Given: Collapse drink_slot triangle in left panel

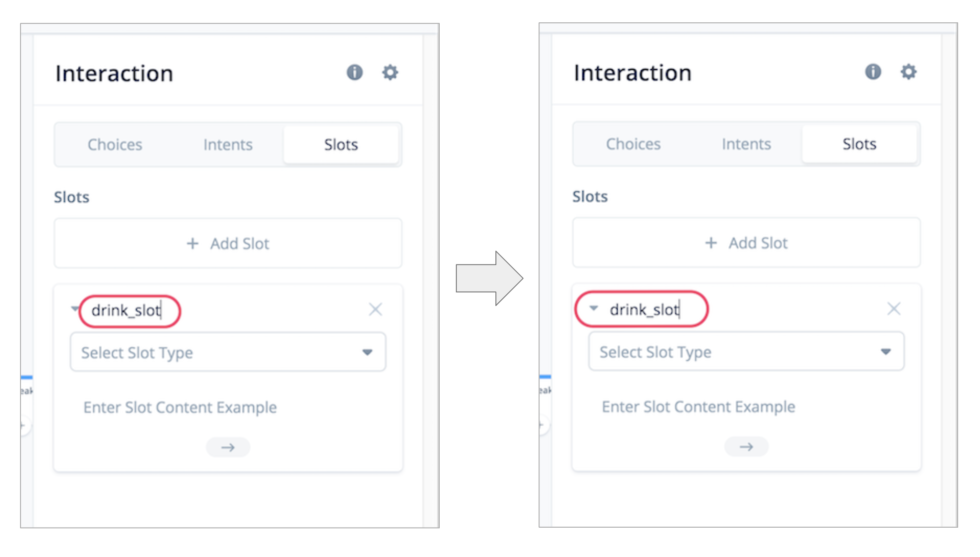Looking at the screenshot, I should tap(75, 309).
